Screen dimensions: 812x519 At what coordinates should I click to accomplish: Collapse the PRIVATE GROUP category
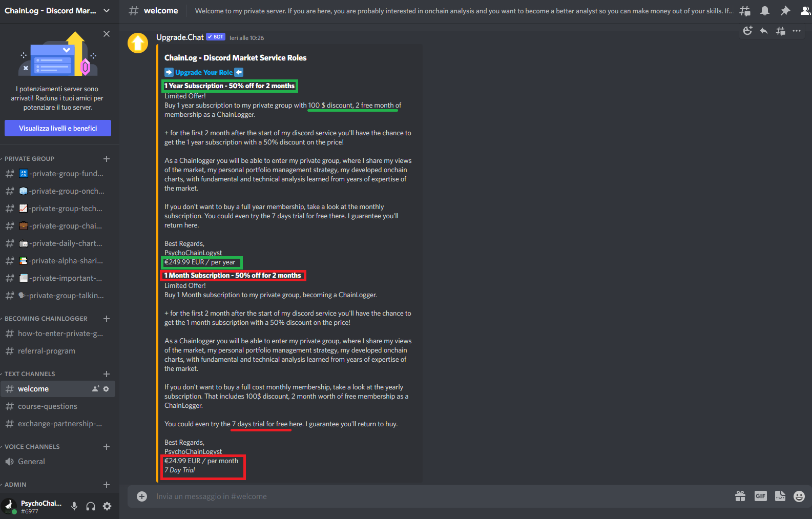(29, 159)
